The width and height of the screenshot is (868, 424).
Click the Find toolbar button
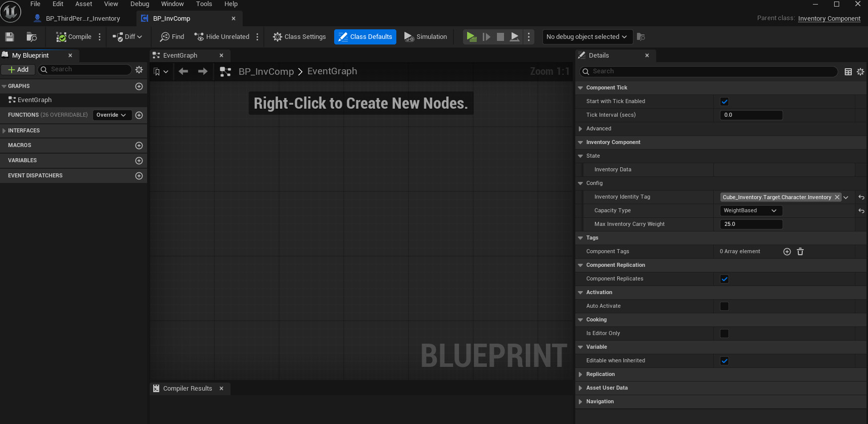172,37
